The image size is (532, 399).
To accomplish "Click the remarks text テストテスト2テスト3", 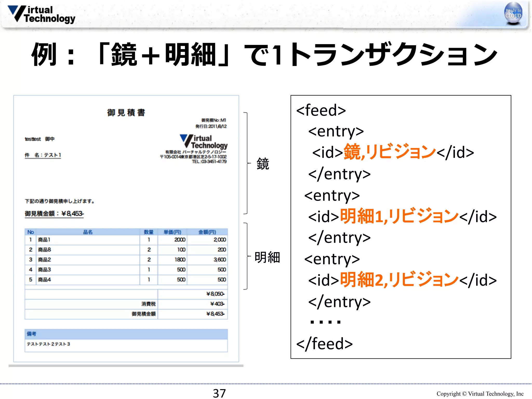I will point(49,344).
